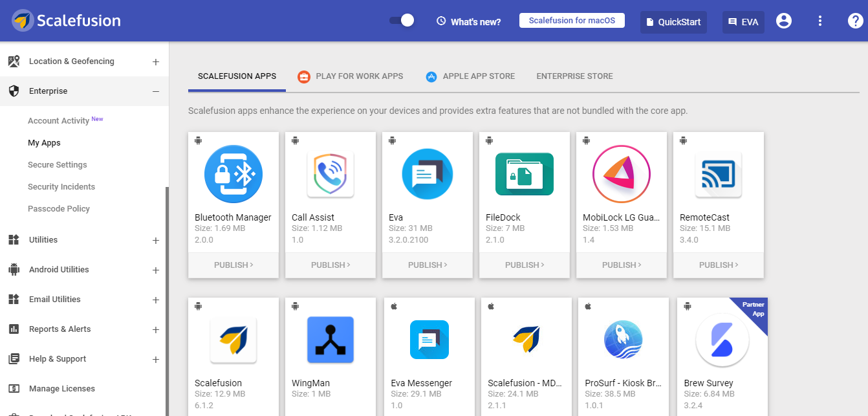868x416 pixels.
Task: Open the QuickStart guide button
Action: [x=674, y=22]
